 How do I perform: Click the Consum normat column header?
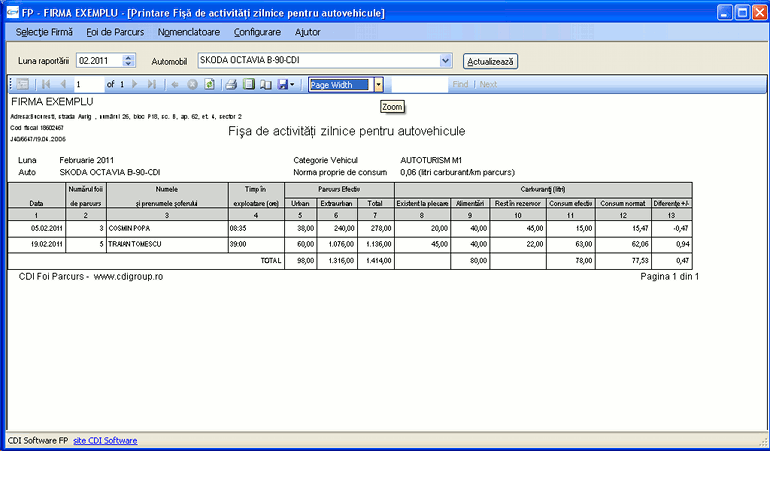[623, 203]
